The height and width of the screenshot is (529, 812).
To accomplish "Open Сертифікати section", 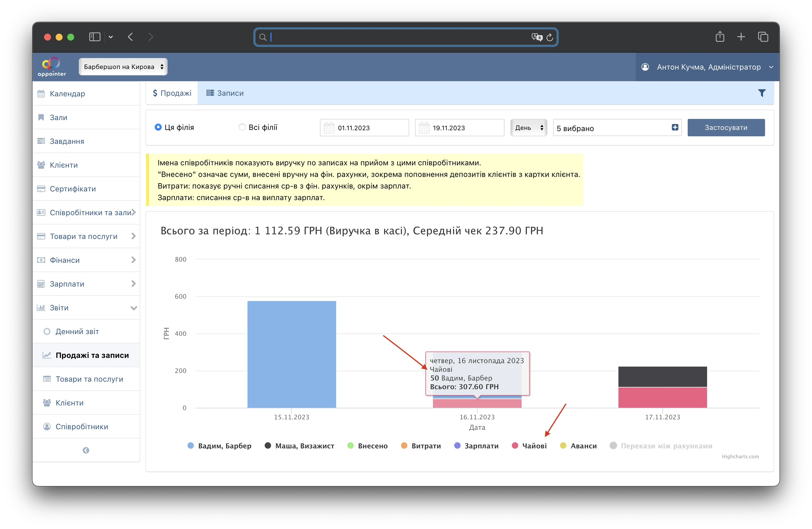I will tap(86, 189).
